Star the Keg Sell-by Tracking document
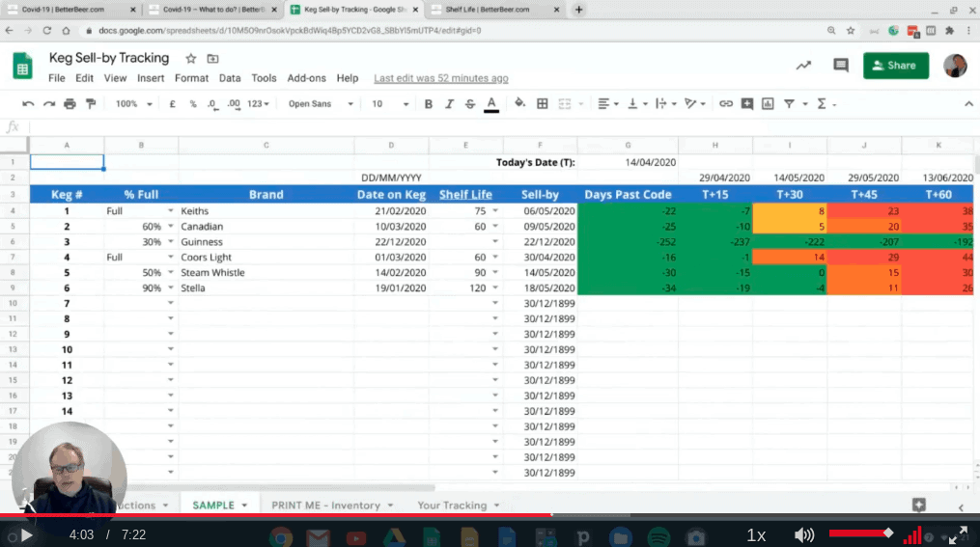The width and height of the screenshot is (980, 547). (190, 59)
